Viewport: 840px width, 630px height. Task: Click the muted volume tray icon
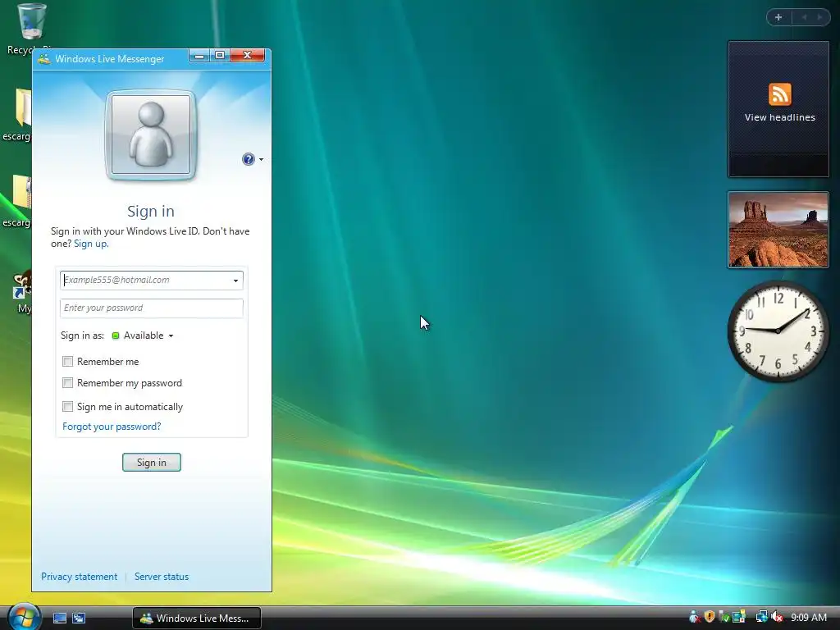tap(777, 617)
